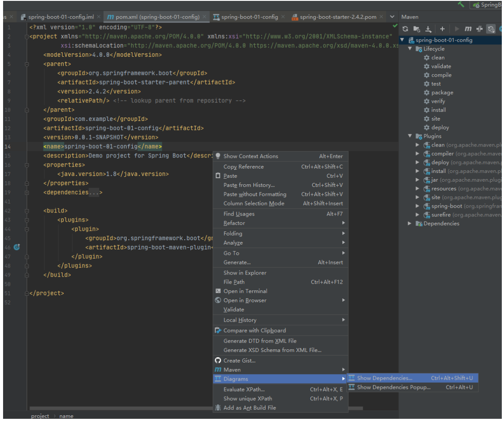Image resolution: width=504 pixels, height=421 pixels.
Task: Click the plugin icon beside surefire
Action: click(427, 215)
